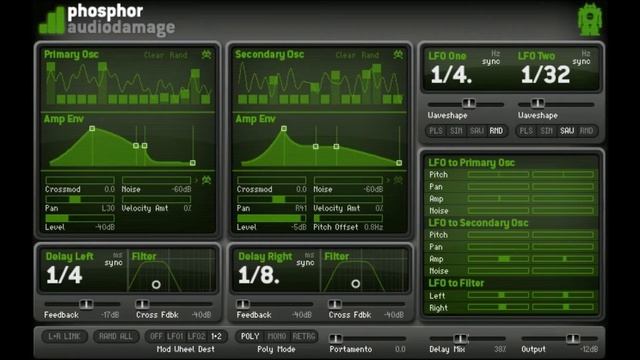640x360 pixels.
Task: Click LFO to Secondary Osc Amp first slider
Action: point(498,259)
